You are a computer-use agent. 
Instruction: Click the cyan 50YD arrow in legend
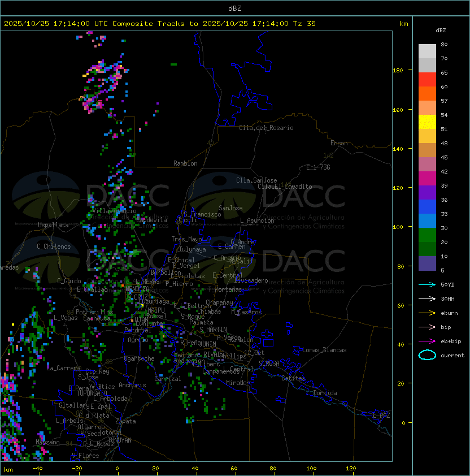(x=427, y=284)
